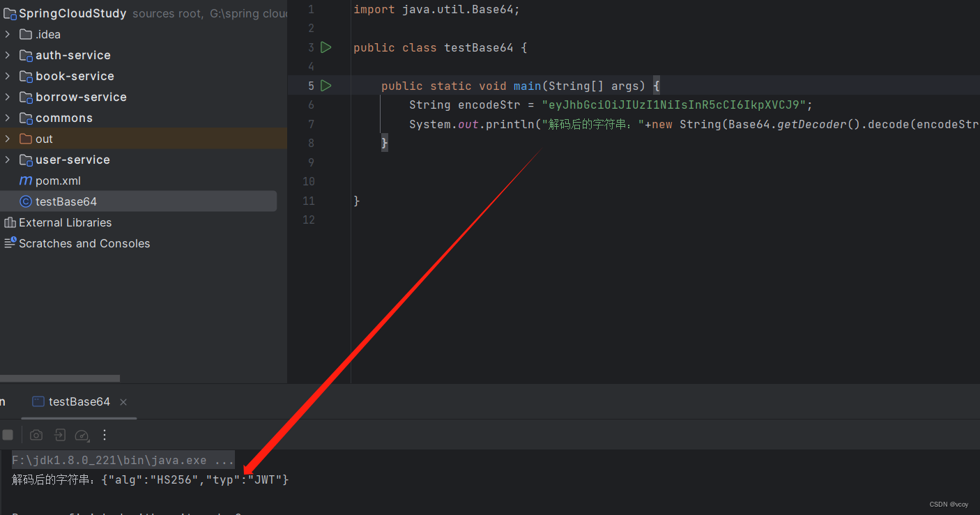980x515 pixels.
Task: Select user-service in project tree
Action: tap(72, 160)
